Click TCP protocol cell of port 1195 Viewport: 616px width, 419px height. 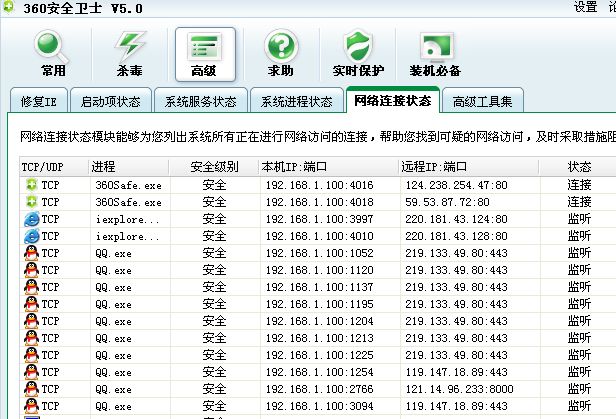point(50,304)
